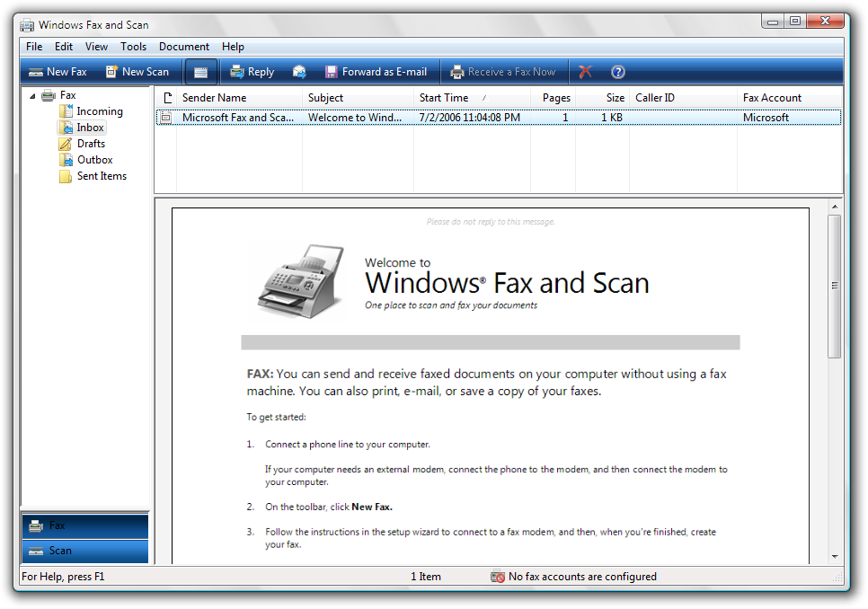Select 'Microsoft Fax and Sca...' sender cell
This screenshot has height=609, width=868.
click(238, 118)
